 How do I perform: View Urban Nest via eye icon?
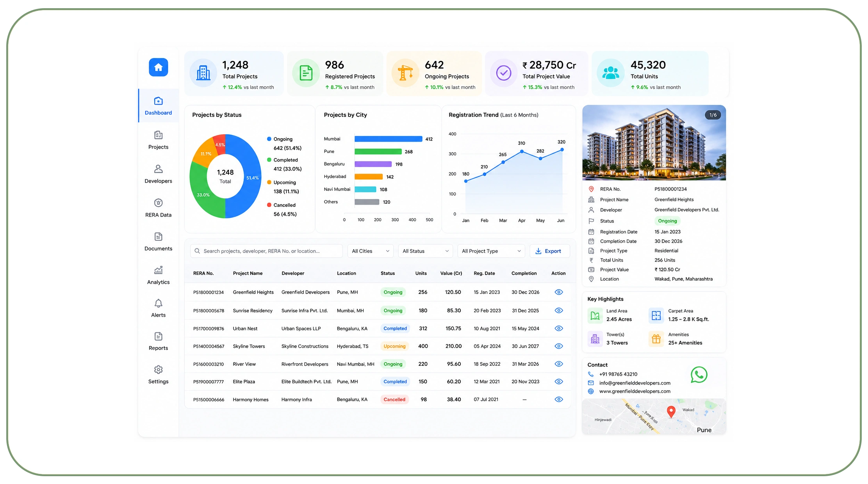coord(559,328)
